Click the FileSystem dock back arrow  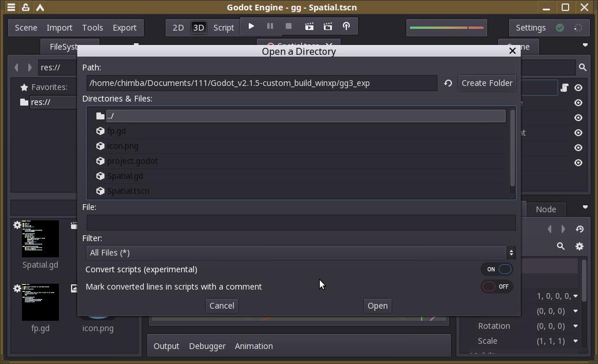click(16, 67)
